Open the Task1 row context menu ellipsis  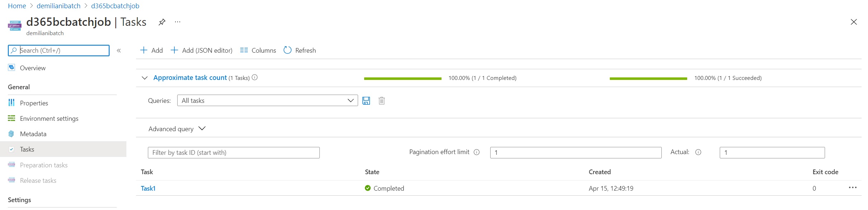pyautogui.click(x=853, y=188)
